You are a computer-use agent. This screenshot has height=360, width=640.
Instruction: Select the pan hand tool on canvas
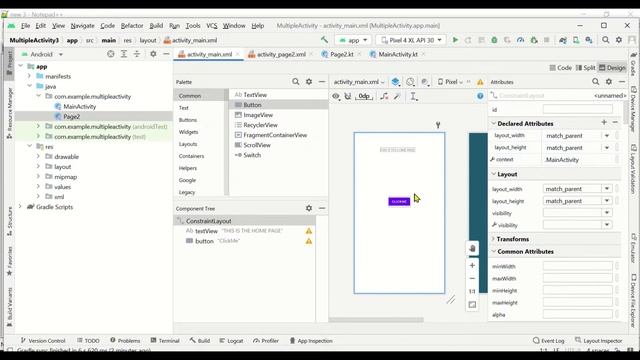[x=472, y=249]
